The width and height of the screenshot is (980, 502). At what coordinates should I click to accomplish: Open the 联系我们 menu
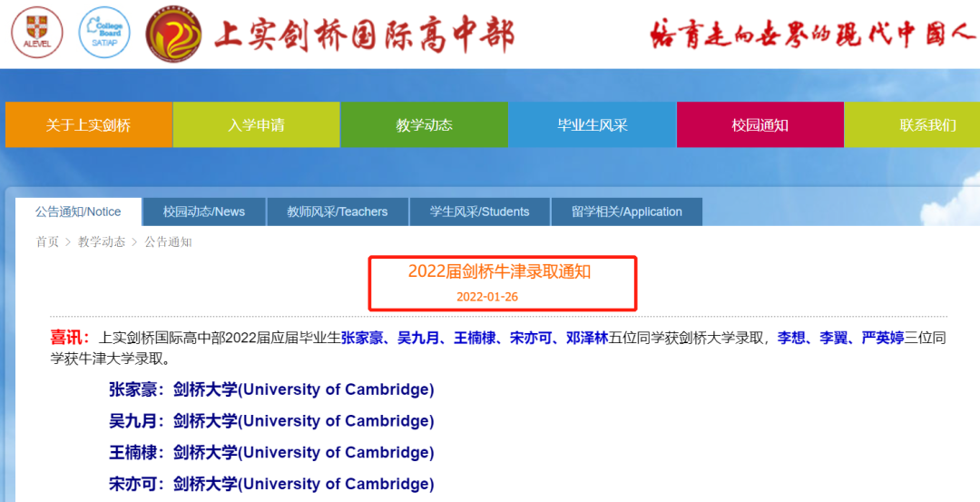coord(913,125)
